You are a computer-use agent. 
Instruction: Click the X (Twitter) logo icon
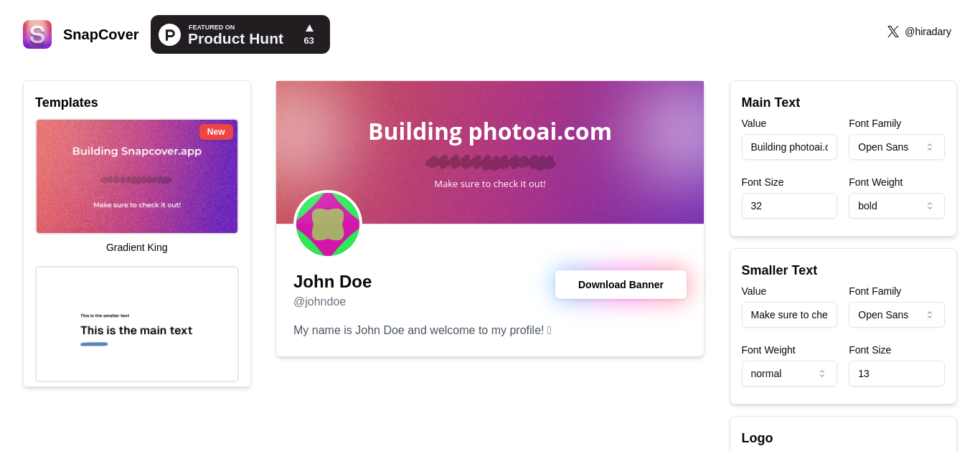892,32
